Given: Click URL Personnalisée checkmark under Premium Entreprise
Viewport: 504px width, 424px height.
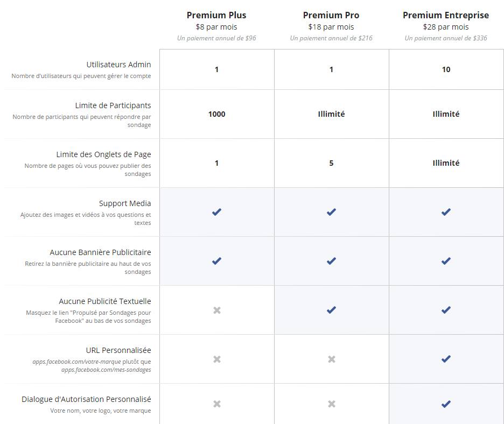Looking at the screenshot, I should 446,359.
